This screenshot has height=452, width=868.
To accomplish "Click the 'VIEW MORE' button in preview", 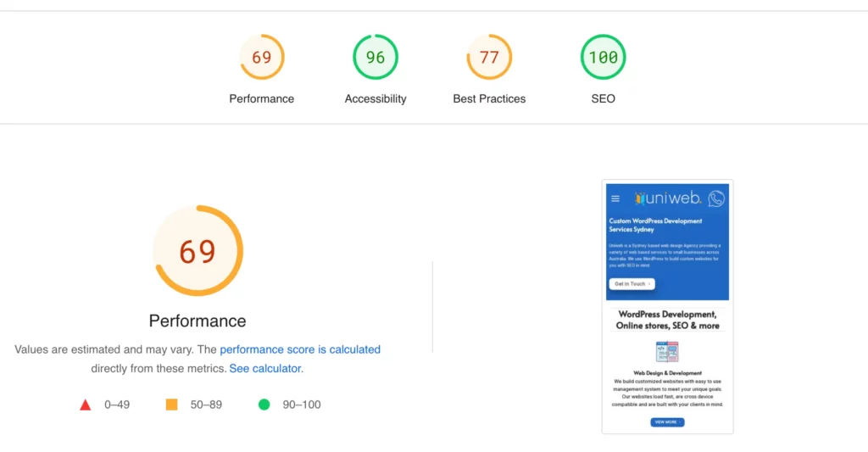I will (x=667, y=422).
